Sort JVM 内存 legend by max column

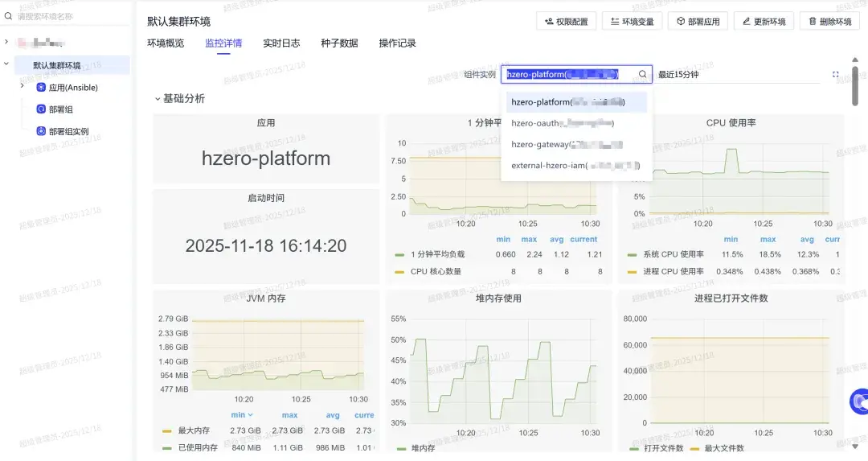point(289,415)
